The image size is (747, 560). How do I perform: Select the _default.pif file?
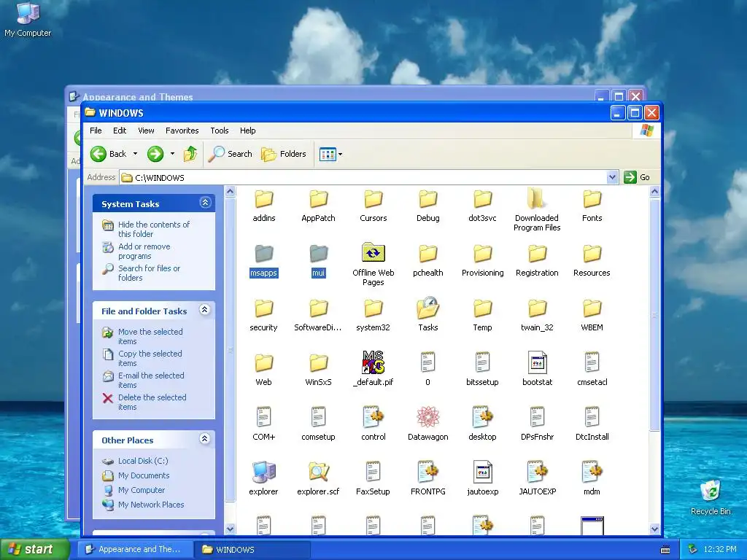pyautogui.click(x=373, y=368)
